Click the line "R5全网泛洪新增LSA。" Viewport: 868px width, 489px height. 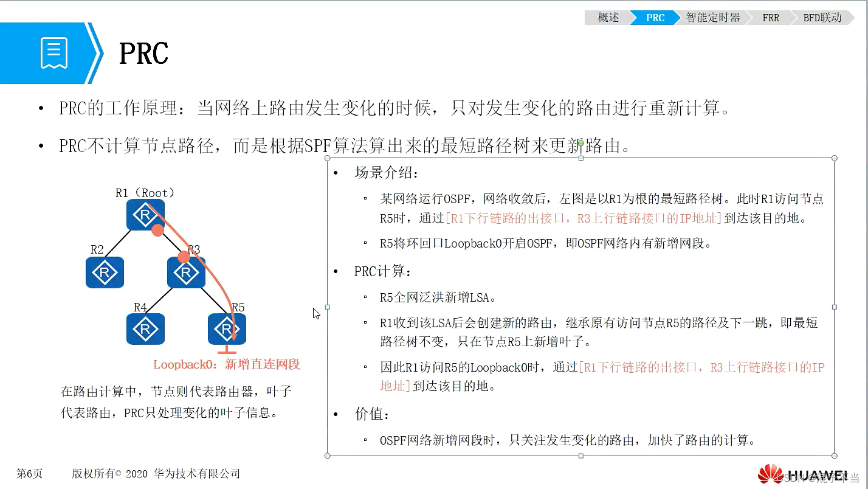pos(439,297)
